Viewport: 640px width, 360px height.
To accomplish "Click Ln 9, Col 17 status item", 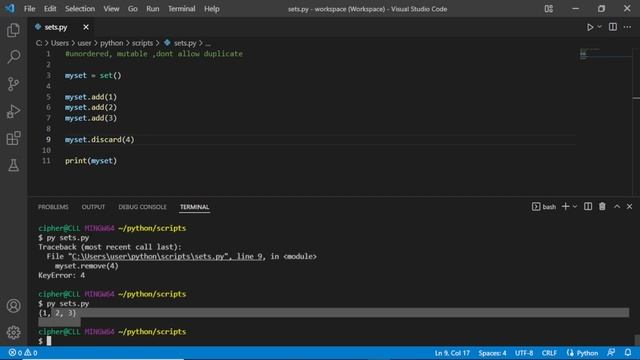I will pos(452,353).
